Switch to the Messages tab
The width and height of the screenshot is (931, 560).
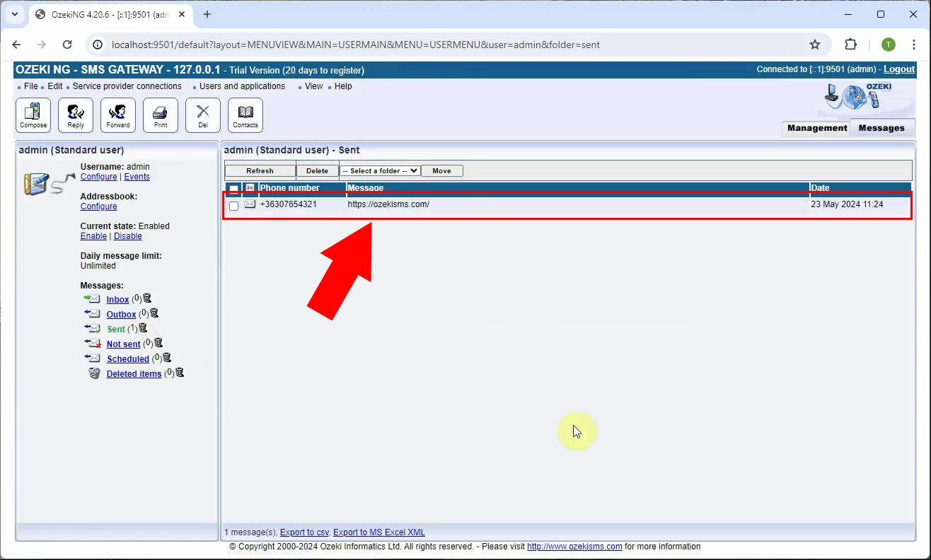(881, 128)
